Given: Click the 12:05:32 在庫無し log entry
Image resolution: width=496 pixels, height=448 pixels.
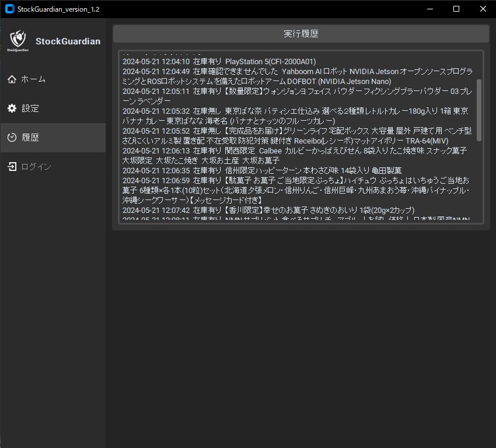Looking at the screenshot, I should 295,116.
